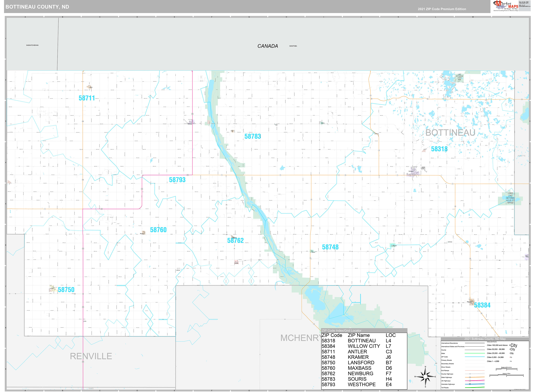Click the Interstate Highways shield symbol in legend
This screenshot has height=392, width=535.
click(x=470, y=384)
